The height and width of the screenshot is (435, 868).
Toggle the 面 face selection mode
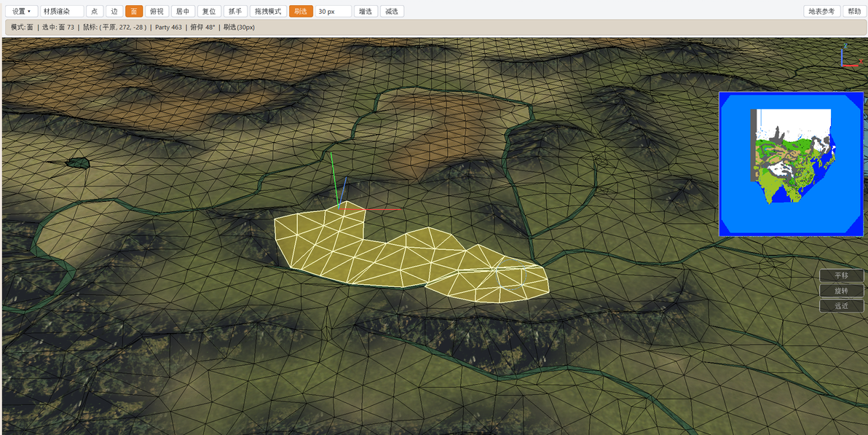(x=134, y=11)
